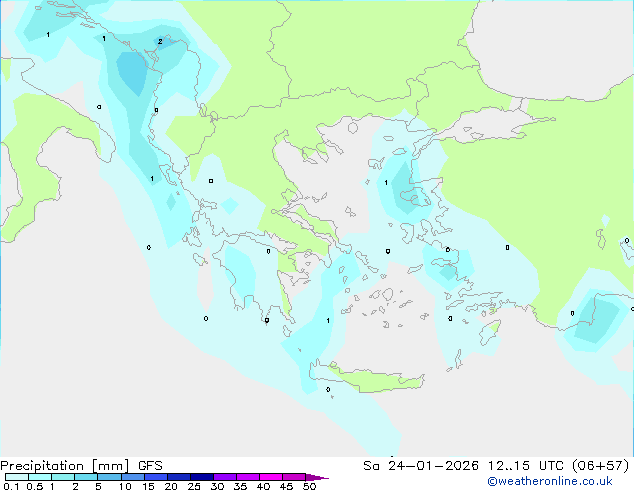Click the 'Precipitation [mm] GFS' title text
This screenshot has height=490, width=634.
point(81,466)
